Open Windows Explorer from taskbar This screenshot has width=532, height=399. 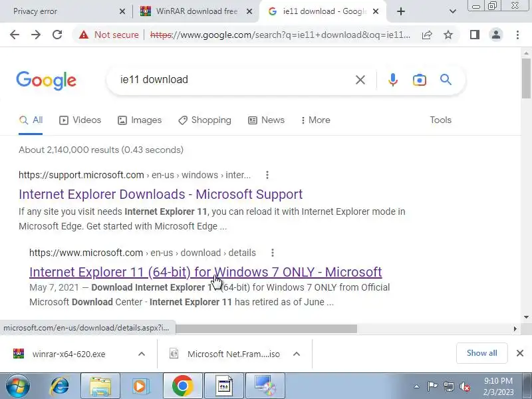click(100, 386)
